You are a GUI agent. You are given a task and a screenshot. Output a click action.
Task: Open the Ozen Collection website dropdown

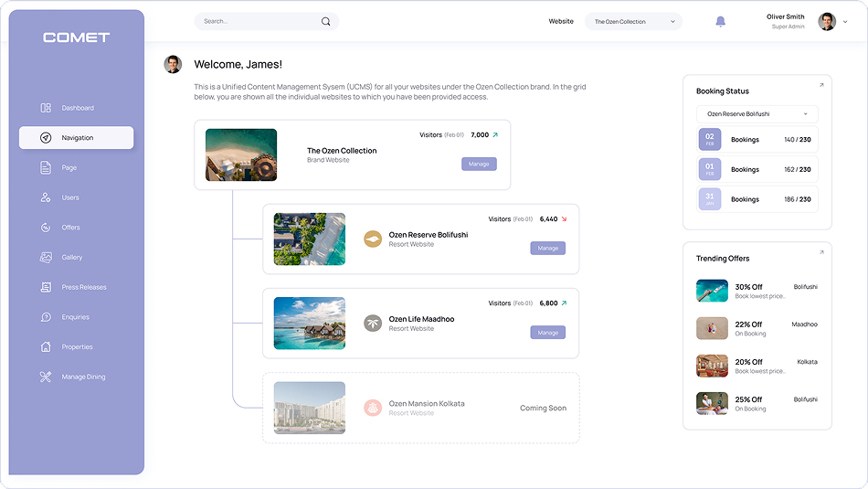click(633, 22)
